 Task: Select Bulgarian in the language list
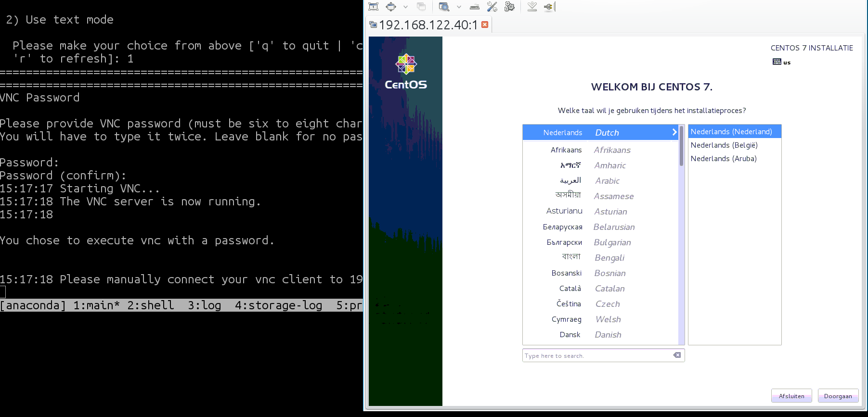[x=600, y=242]
